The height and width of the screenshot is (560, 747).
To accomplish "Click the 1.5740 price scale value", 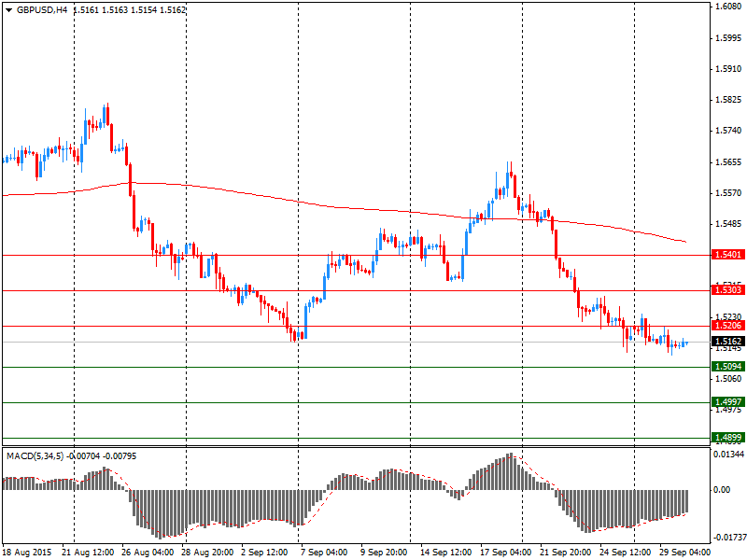I will point(729,131).
